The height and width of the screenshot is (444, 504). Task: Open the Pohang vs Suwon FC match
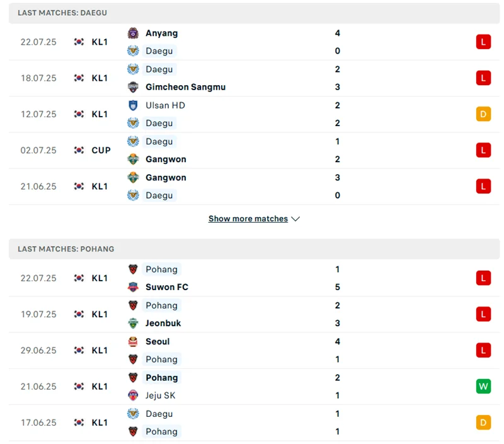click(252, 278)
